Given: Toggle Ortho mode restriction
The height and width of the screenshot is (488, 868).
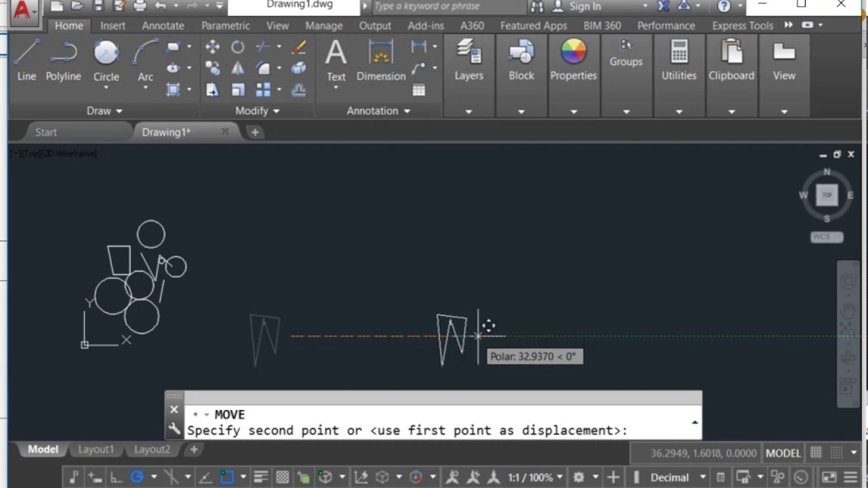Looking at the screenshot, I should tap(116, 477).
